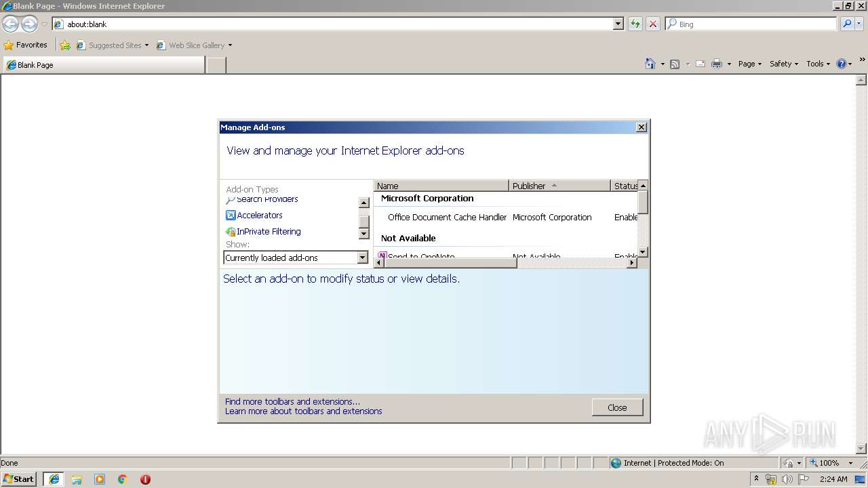868x488 pixels.
Task: Click the Print icon
Action: 717,64
